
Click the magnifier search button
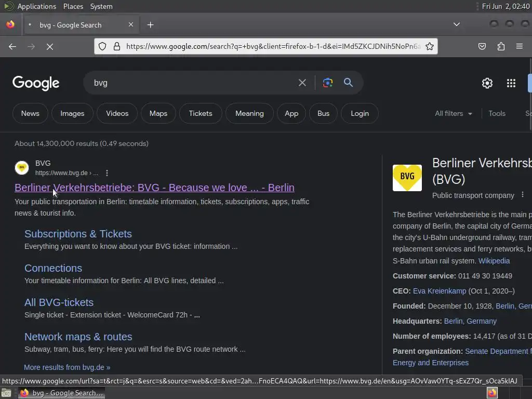click(348, 82)
